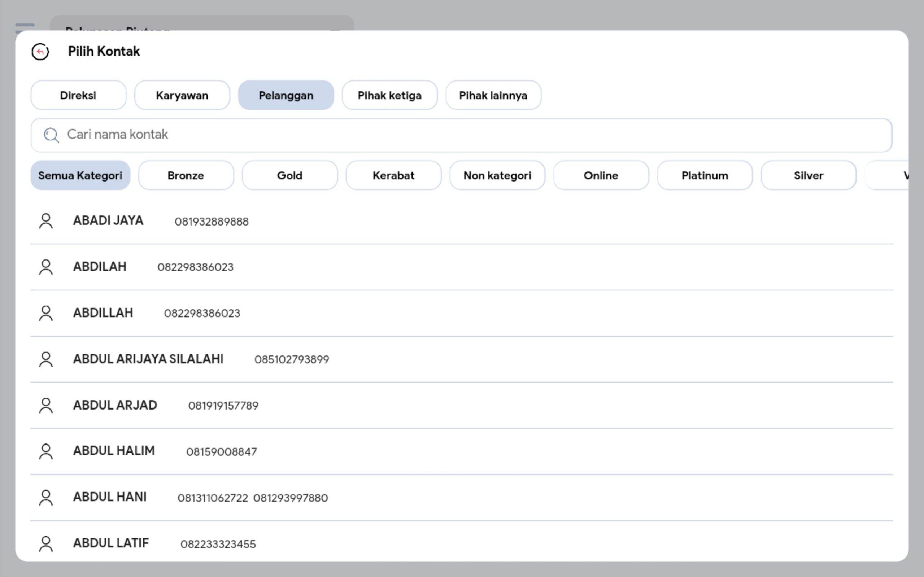This screenshot has height=577, width=924.
Task: Switch to the Direksi contact tab
Action: pos(78,95)
